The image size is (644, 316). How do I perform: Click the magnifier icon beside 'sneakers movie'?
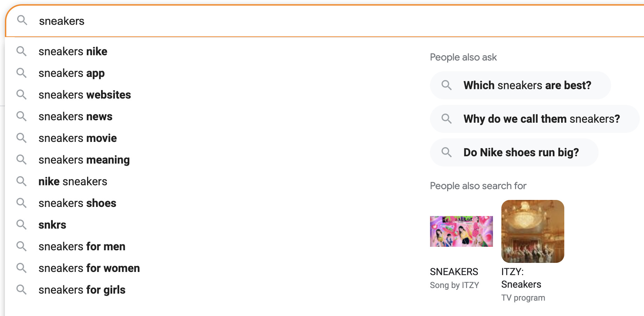(22, 138)
